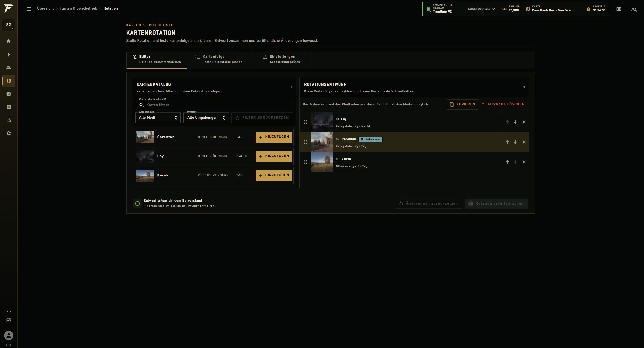Screen dimensions: 644x348
Task: Click Entwurf entspricht dem Serverstand status
Action: pyautogui.click(x=173, y=201)
